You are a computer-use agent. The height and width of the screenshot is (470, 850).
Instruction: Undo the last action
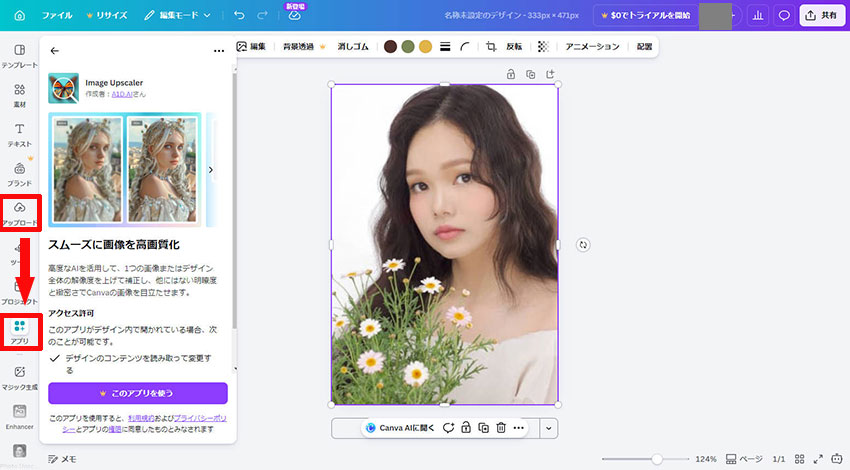point(239,15)
